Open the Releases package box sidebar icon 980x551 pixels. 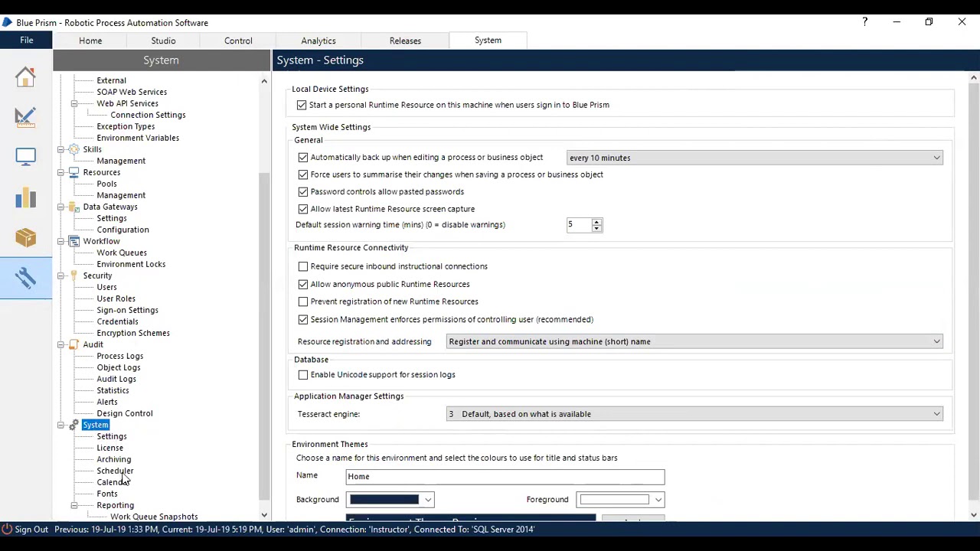pyautogui.click(x=25, y=238)
